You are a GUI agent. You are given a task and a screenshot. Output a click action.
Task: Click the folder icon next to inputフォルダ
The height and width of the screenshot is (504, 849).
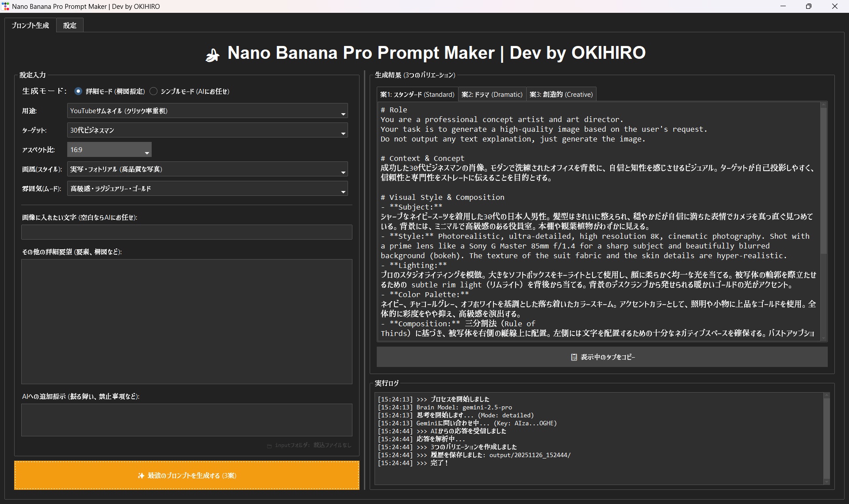(x=270, y=446)
